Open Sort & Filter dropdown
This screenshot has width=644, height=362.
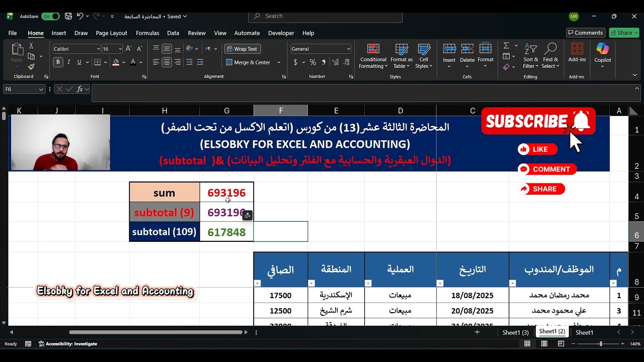pos(531,56)
